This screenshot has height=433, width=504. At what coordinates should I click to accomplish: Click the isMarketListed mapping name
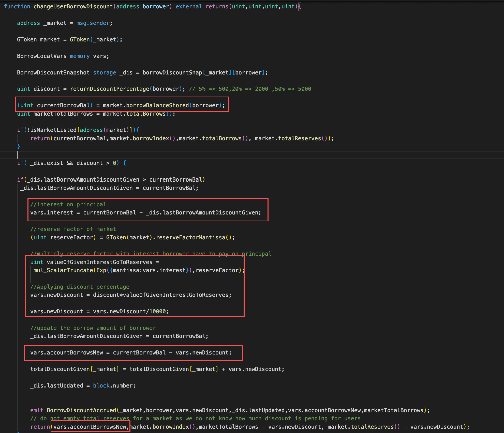(53, 130)
